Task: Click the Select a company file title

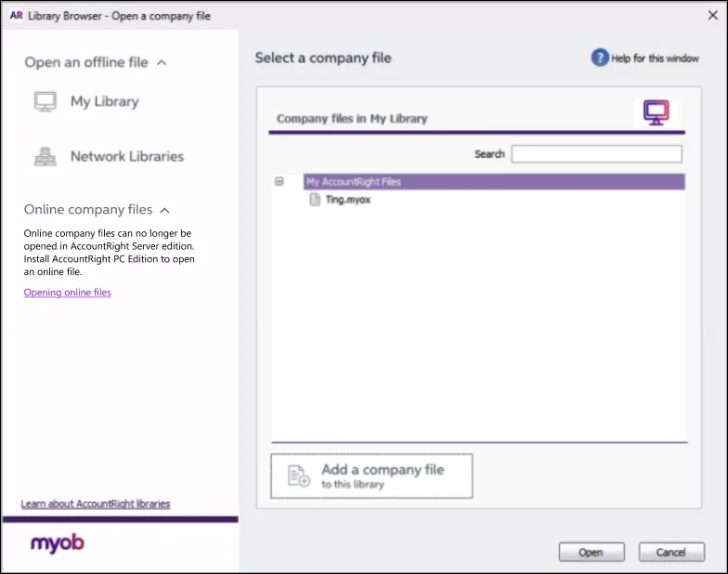Action: [323, 58]
